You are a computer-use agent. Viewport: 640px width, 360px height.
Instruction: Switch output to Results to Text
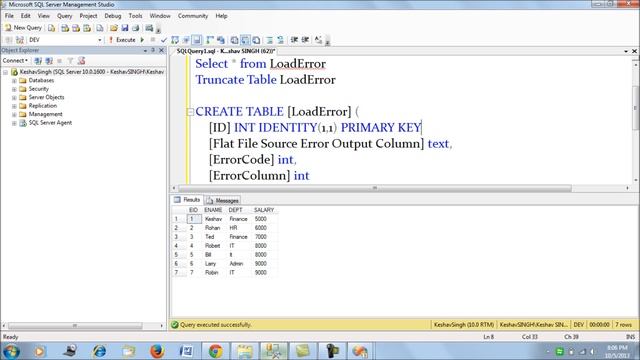234,40
